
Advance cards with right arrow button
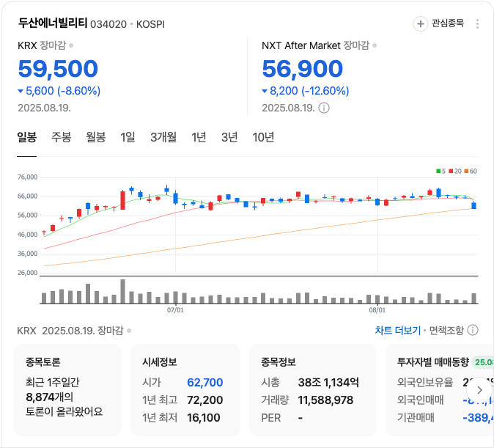479,390
